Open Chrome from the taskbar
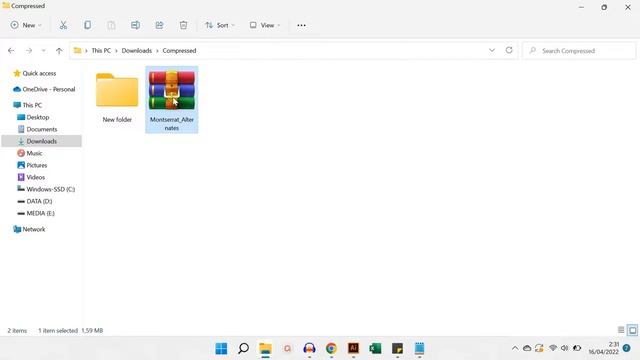The width and height of the screenshot is (640, 360). pyautogui.click(x=331, y=349)
